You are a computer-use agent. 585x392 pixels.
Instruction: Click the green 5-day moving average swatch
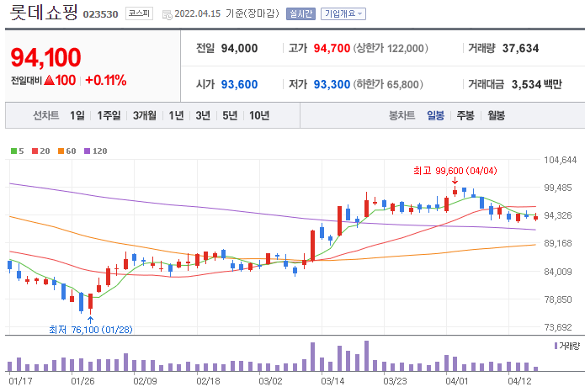click(13, 151)
